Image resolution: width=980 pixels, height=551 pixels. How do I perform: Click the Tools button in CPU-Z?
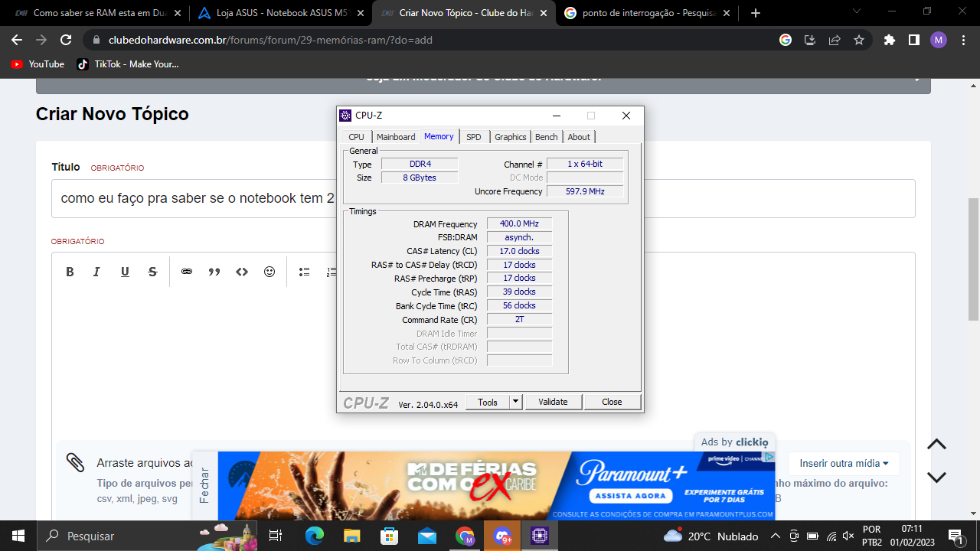pyautogui.click(x=488, y=402)
